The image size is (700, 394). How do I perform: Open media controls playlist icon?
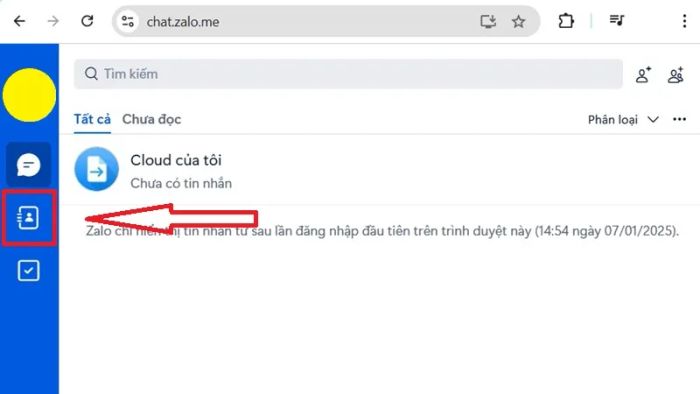(x=617, y=21)
